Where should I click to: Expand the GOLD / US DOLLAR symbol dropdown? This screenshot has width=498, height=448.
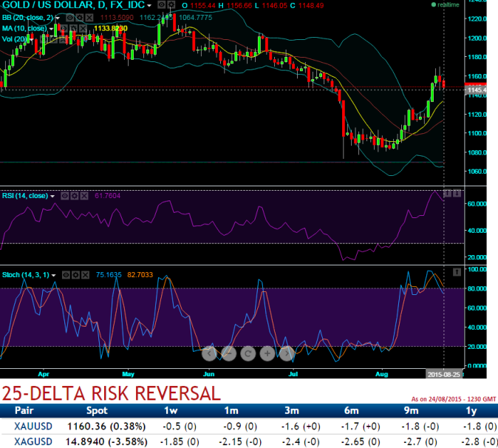(149, 5)
